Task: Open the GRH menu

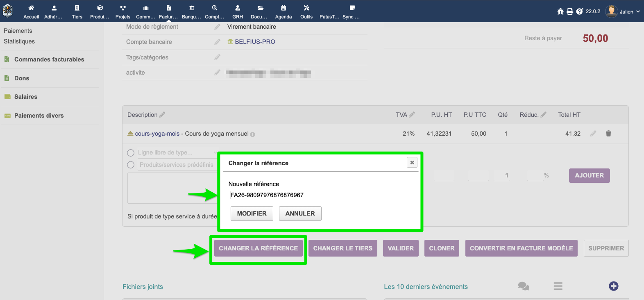Action: click(238, 12)
